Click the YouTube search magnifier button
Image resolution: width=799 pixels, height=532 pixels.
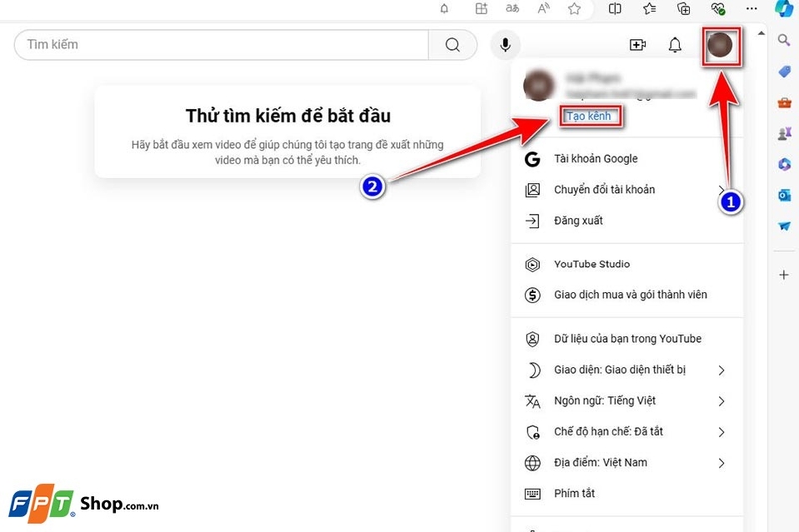[x=453, y=45]
